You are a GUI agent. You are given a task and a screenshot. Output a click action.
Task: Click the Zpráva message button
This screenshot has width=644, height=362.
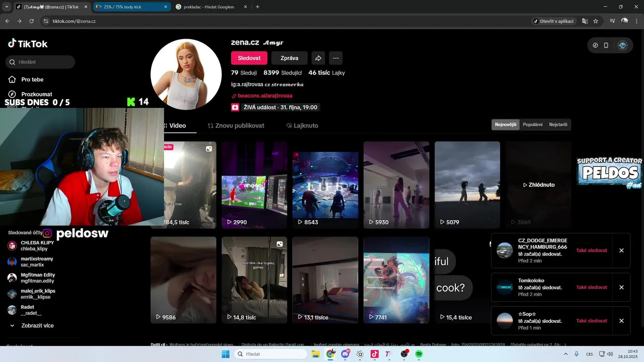(289, 58)
